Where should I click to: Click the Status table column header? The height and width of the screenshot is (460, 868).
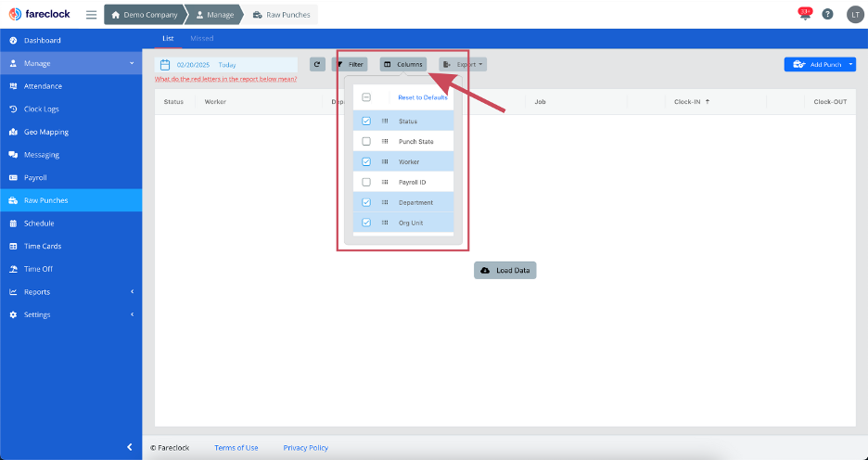tap(173, 102)
